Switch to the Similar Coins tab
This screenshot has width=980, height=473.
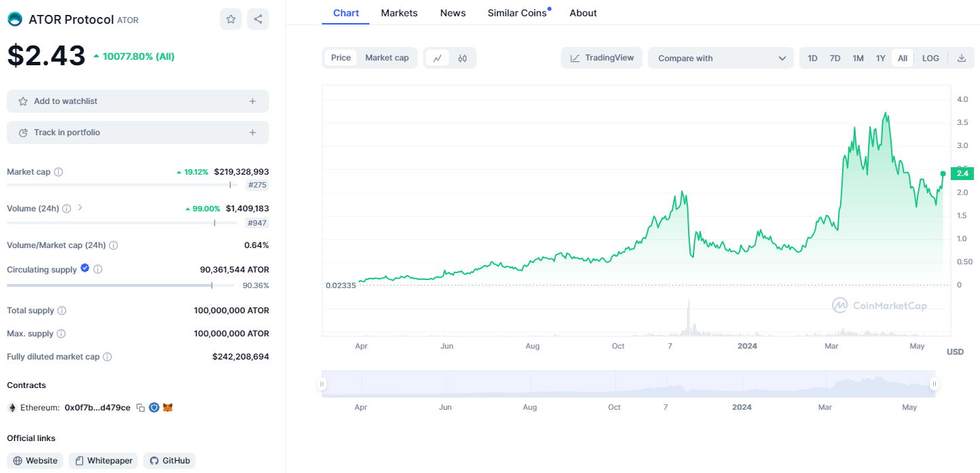tap(517, 13)
